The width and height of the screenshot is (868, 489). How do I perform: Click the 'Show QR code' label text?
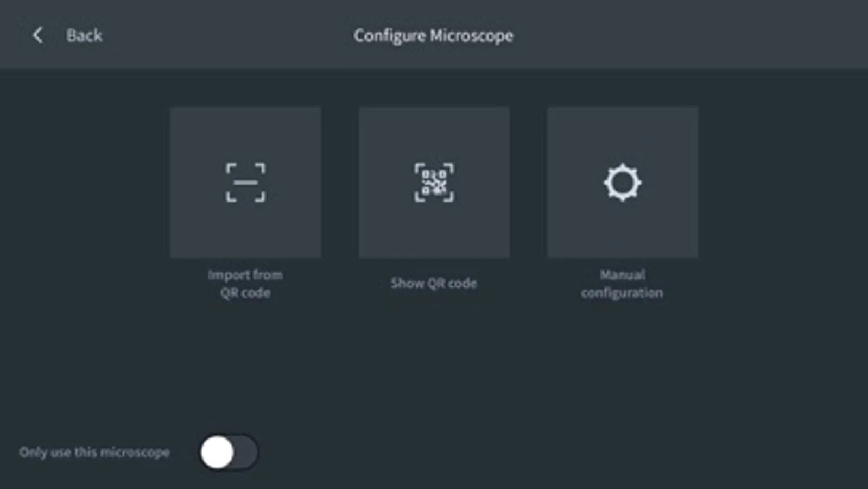tap(434, 283)
